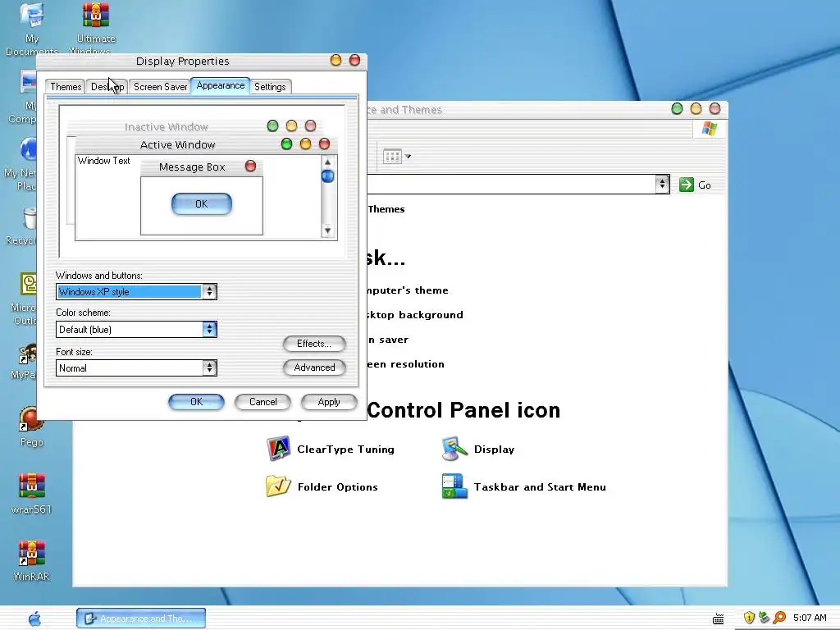Image resolution: width=840 pixels, height=630 pixels.
Task: Open Taskbar and Start Menu icon
Action: click(x=454, y=486)
